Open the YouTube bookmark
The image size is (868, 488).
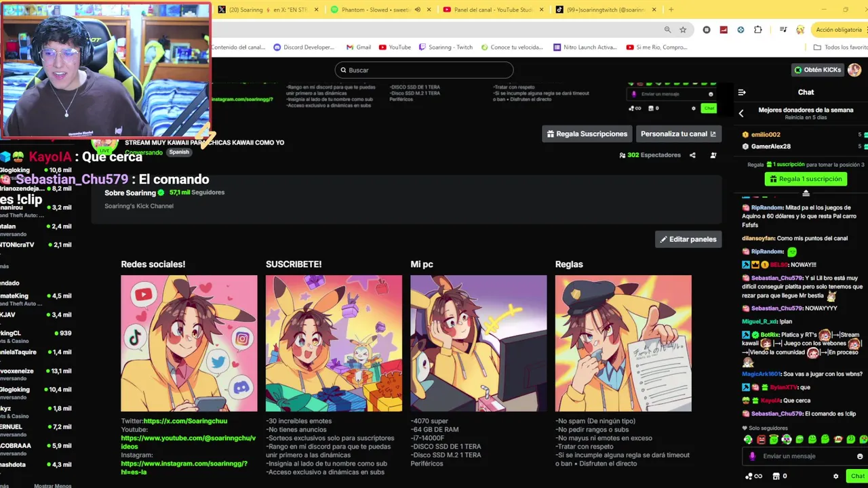[395, 47]
